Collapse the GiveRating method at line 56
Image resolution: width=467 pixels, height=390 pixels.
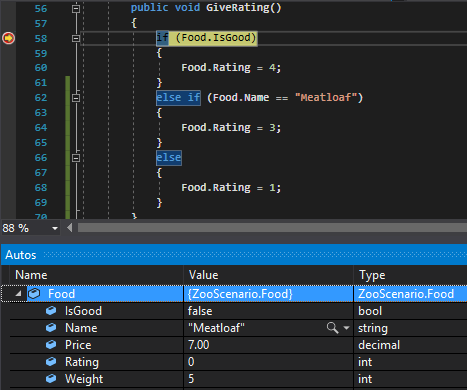coord(76,9)
